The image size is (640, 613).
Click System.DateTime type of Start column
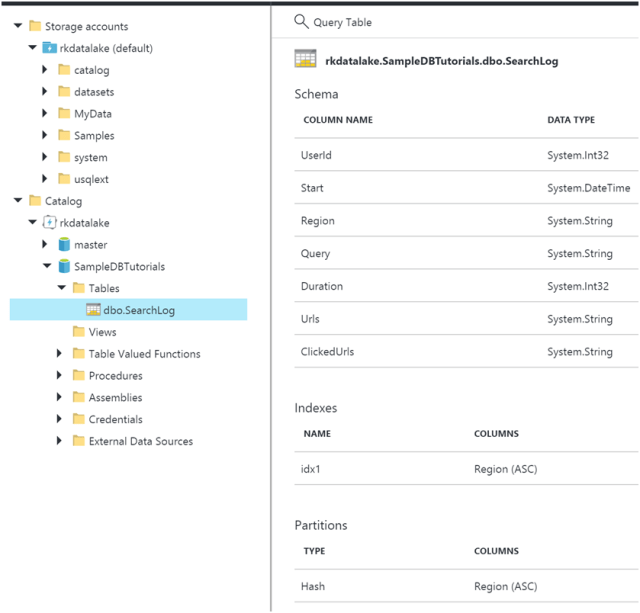click(589, 188)
